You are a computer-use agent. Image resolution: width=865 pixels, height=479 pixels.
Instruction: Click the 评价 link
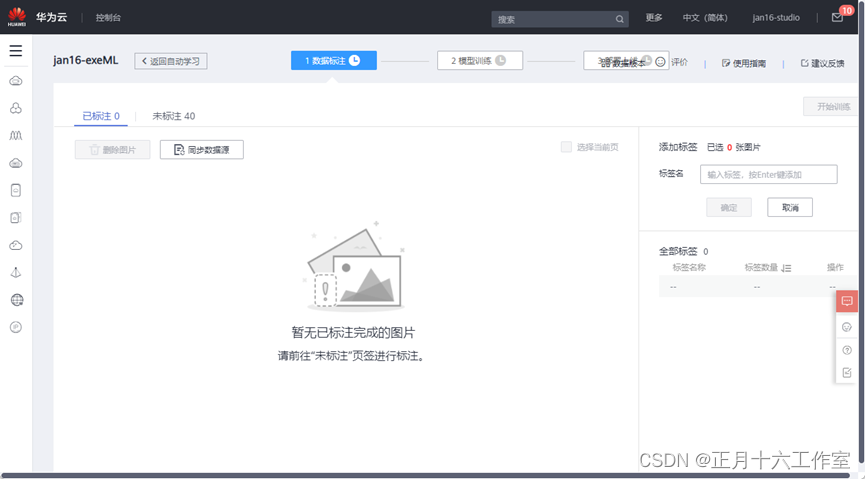(680, 62)
